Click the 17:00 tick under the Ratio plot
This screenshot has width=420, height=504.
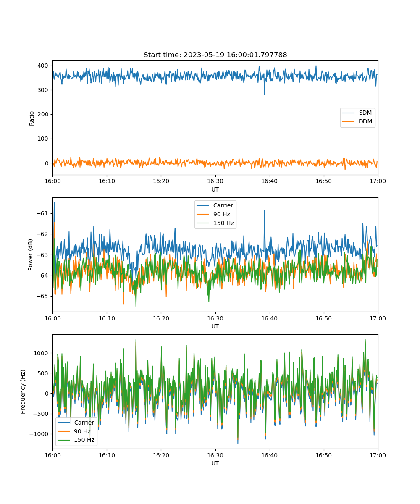[x=378, y=181]
